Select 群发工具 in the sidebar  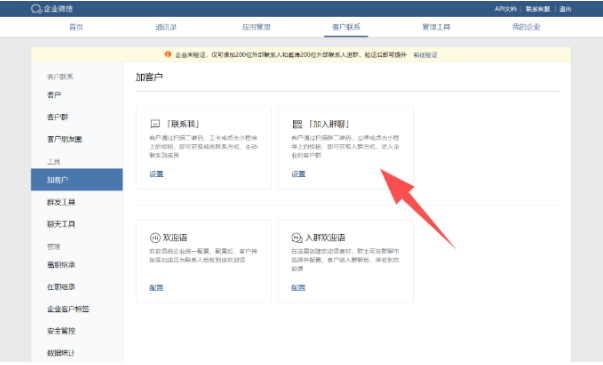click(61, 202)
